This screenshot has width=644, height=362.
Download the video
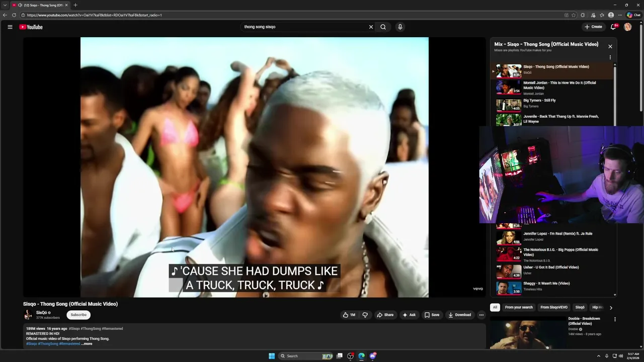[x=460, y=315]
